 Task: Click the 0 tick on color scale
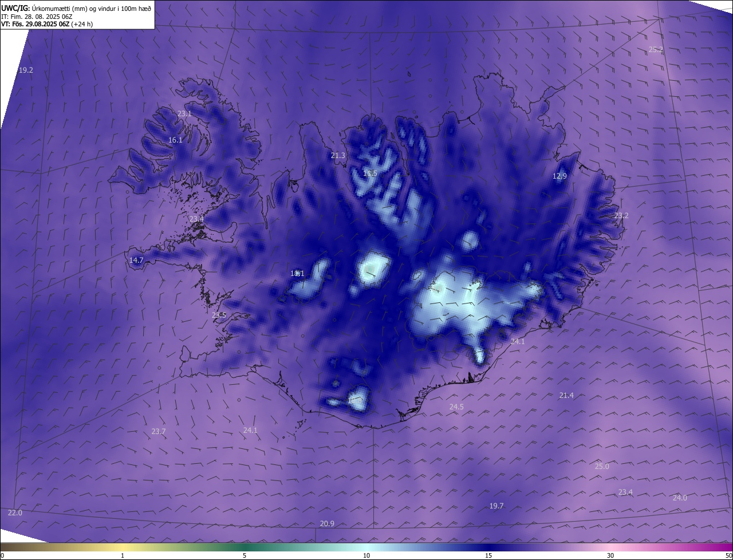coord(2,555)
